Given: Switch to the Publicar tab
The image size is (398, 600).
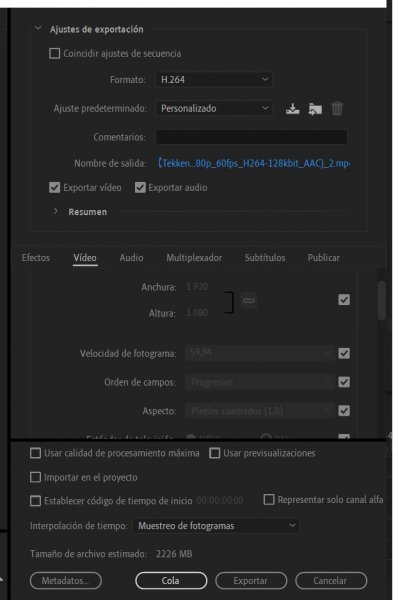Looking at the screenshot, I should point(323,258).
